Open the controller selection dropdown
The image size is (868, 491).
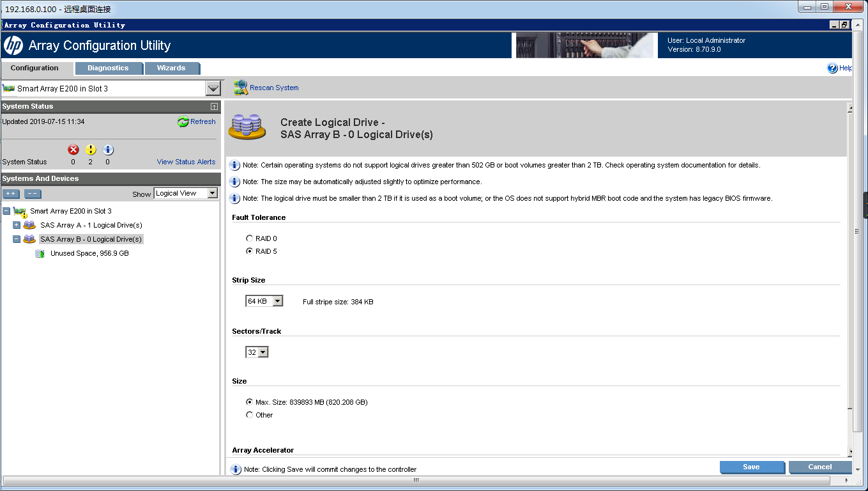coord(213,89)
